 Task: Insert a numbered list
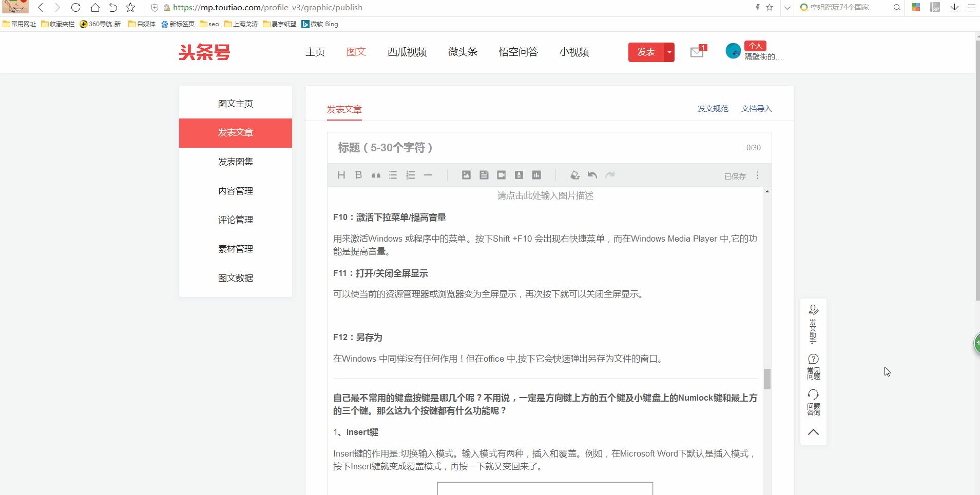(411, 175)
